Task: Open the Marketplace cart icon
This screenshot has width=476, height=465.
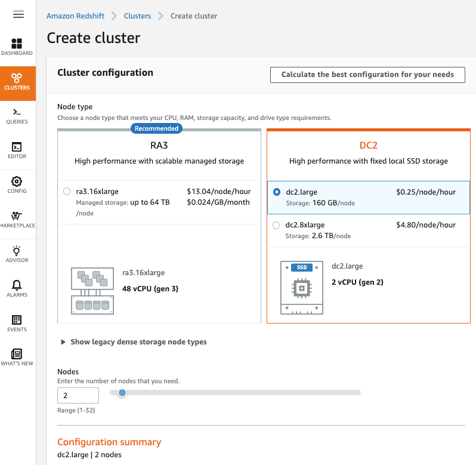Action: [x=17, y=215]
